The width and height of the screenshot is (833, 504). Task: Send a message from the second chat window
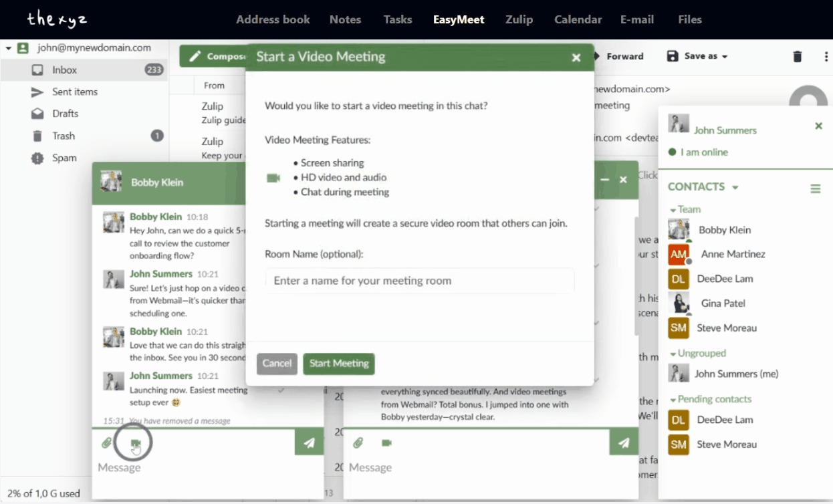point(623,441)
